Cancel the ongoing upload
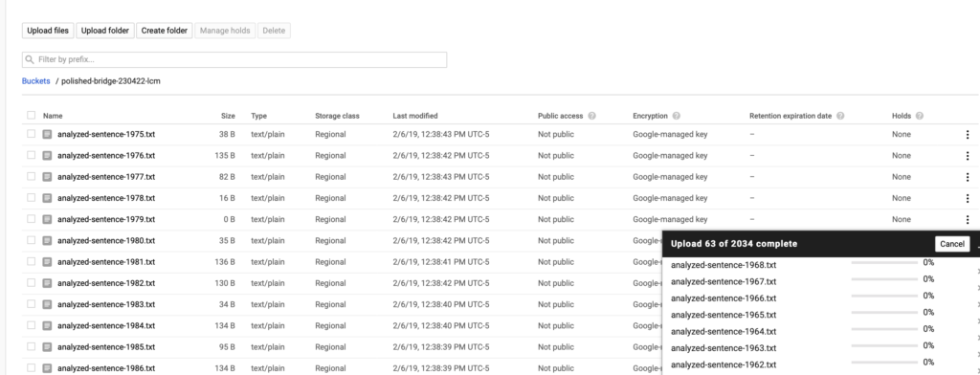Screen dimensions: 980x375 952,244
